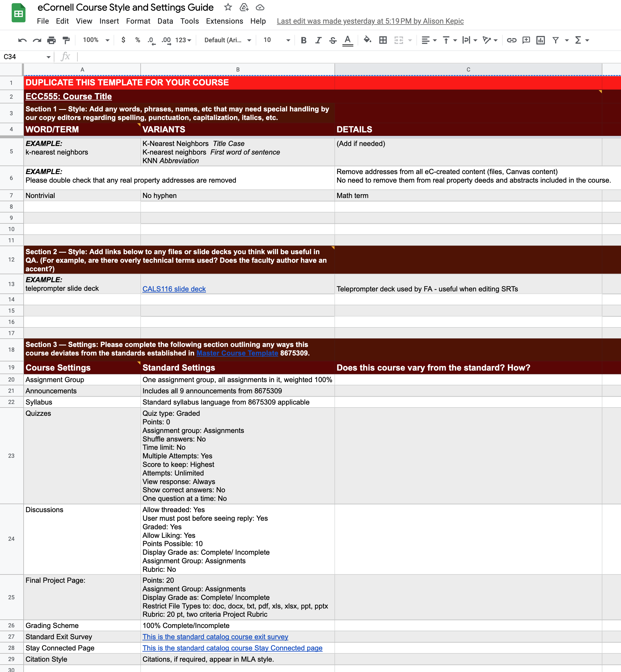The height and width of the screenshot is (672, 621).
Task: Open the Format menu
Action: pyautogui.click(x=138, y=21)
